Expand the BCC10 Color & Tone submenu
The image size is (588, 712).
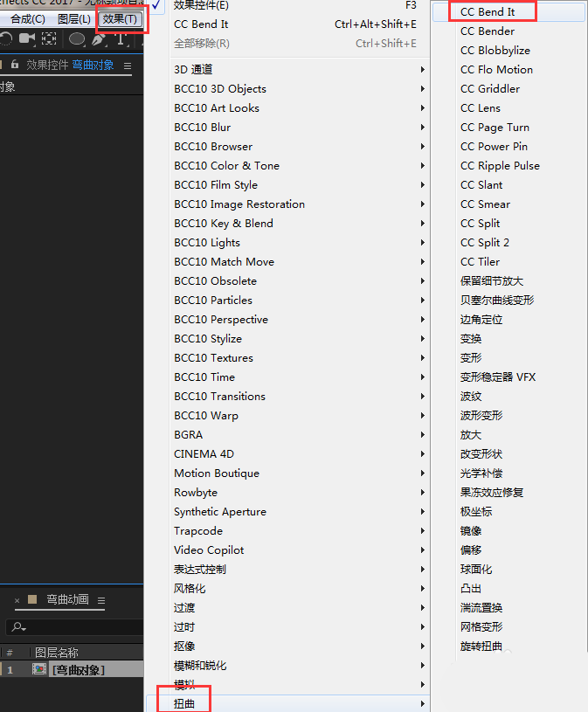point(299,165)
